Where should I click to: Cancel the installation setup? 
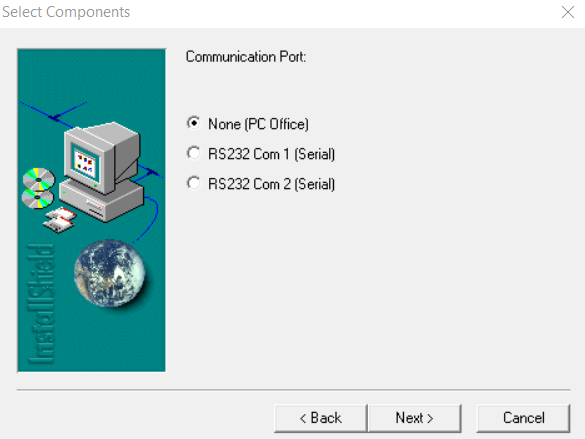click(x=523, y=418)
